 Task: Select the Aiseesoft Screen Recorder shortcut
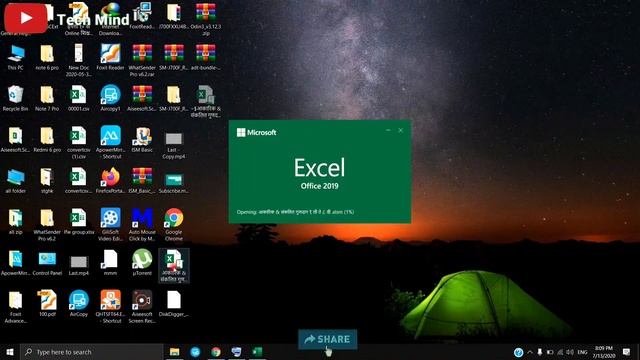[142, 307]
